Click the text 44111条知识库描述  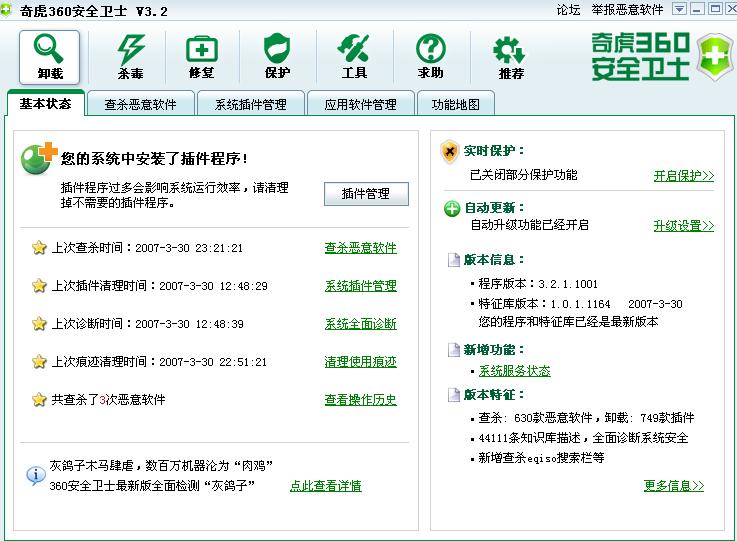530,438
